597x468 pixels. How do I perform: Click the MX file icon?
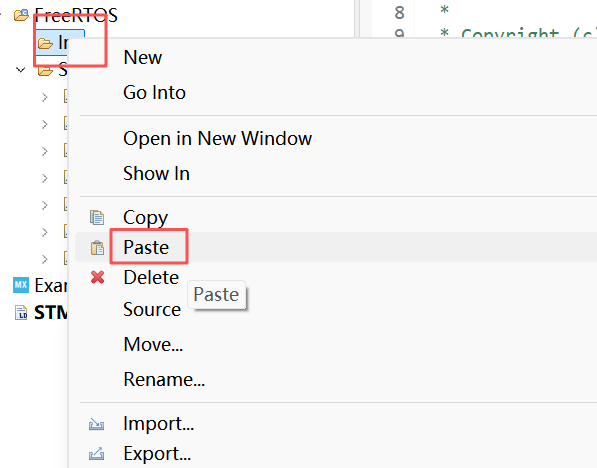(21, 285)
